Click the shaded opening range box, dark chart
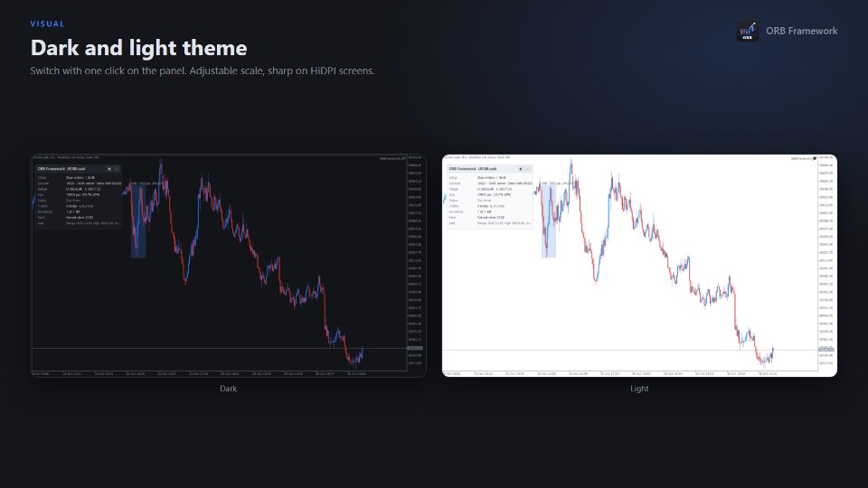Viewport: 868px width, 488px height. [138, 221]
